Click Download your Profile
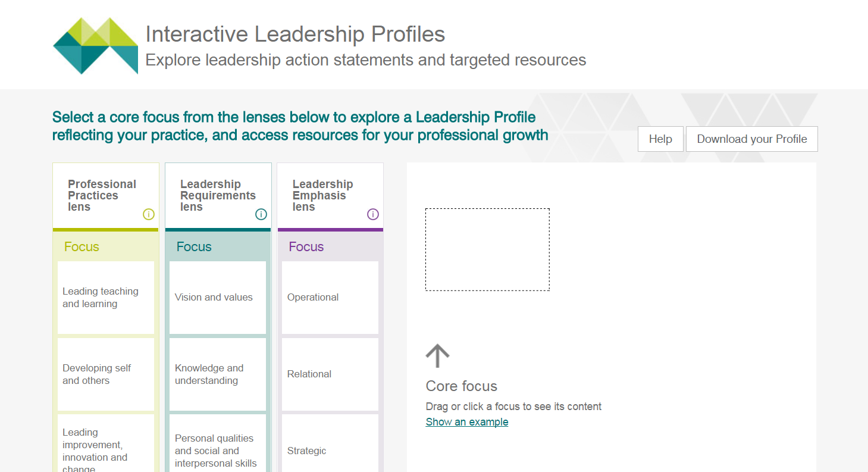 pos(751,139)
